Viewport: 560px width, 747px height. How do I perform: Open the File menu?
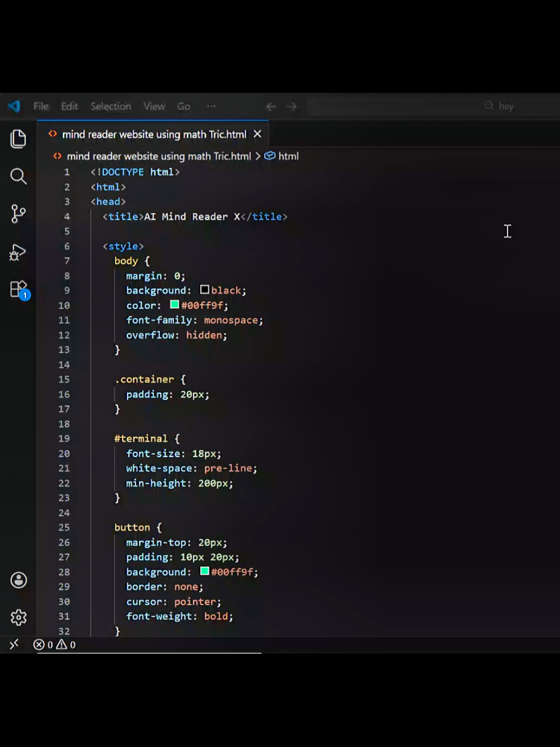[41, 106]
